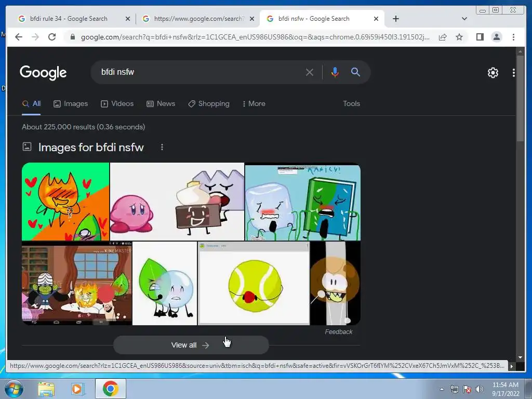The height and width of the screenshot is (399, 532).
Task: Click the 'Images for bfdi nsfw' heading
Action: (91, 147)
